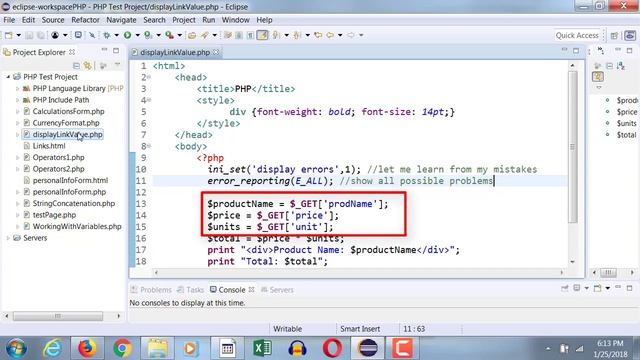Maximize the editor area
Viewport: 640px width, 360px height.
coord(576,51)
